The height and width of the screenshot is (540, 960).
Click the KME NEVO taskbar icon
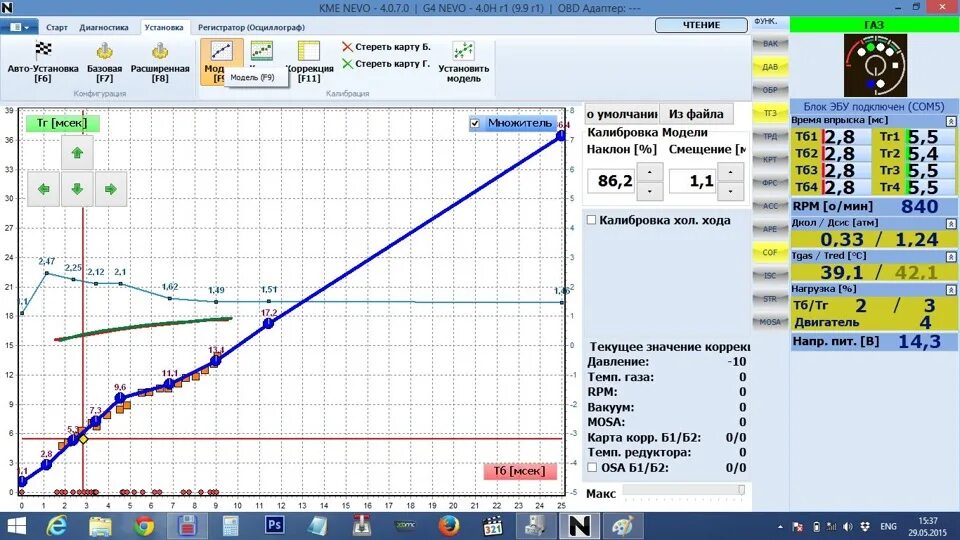579,526
